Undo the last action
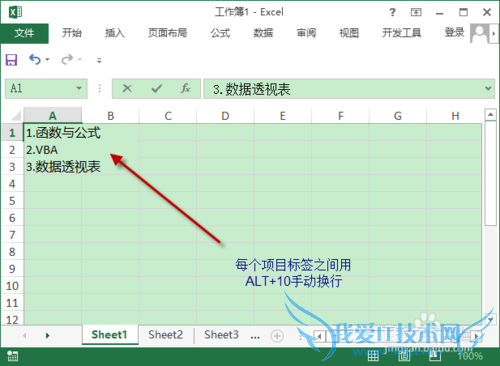Image resolution: width=500 pixels, height=366 pixels. [x=35, y=60]
